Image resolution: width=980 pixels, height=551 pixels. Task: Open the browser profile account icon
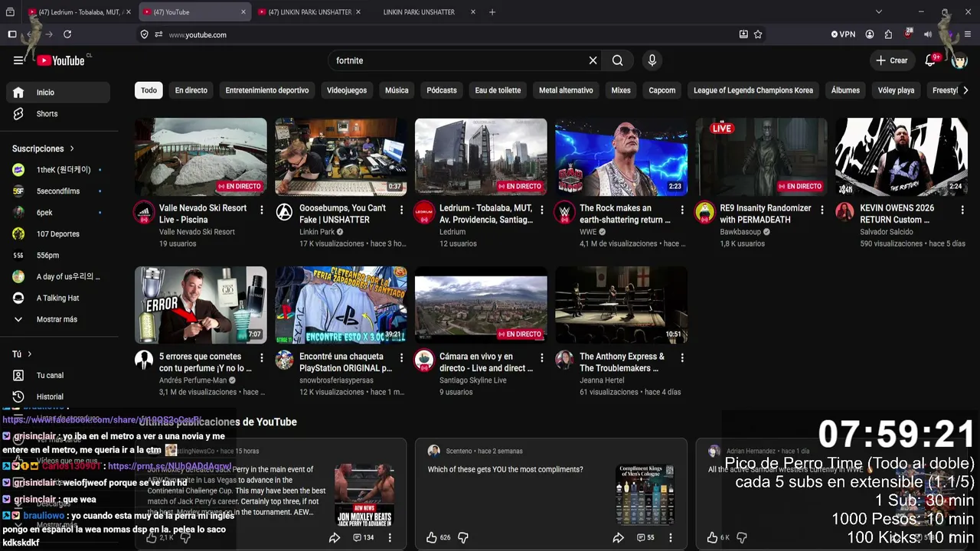tap(870, 34)
